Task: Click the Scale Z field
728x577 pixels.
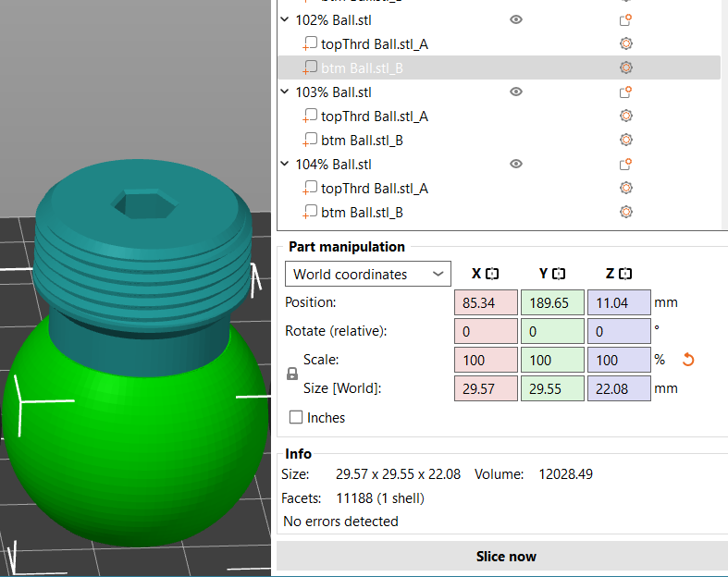Action: (x=619, y=360)
